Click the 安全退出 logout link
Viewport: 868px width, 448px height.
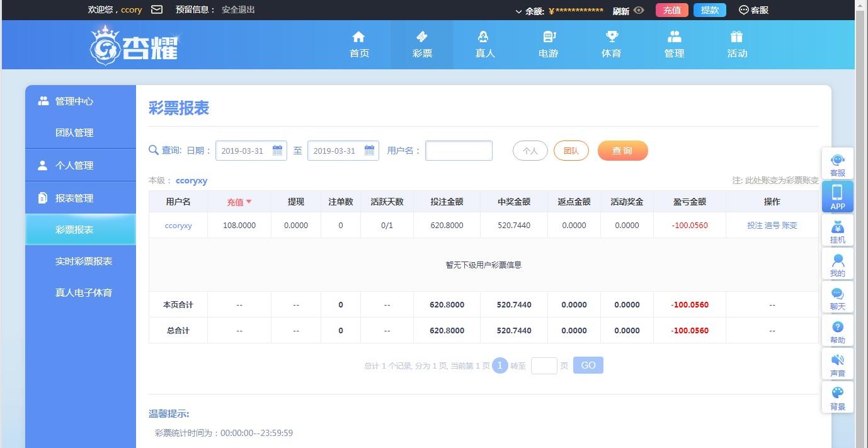coord(238,9)
